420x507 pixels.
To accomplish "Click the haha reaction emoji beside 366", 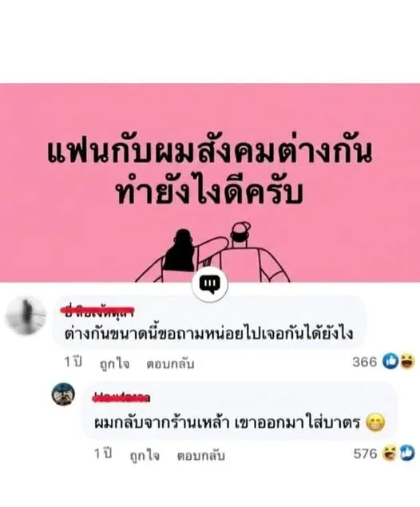I will tap(407, 362).
